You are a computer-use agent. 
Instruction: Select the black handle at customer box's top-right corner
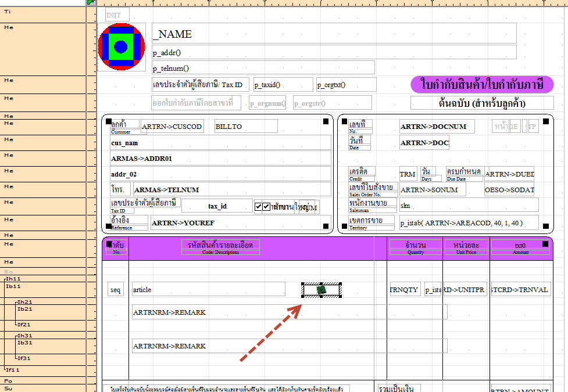[327, 121]
